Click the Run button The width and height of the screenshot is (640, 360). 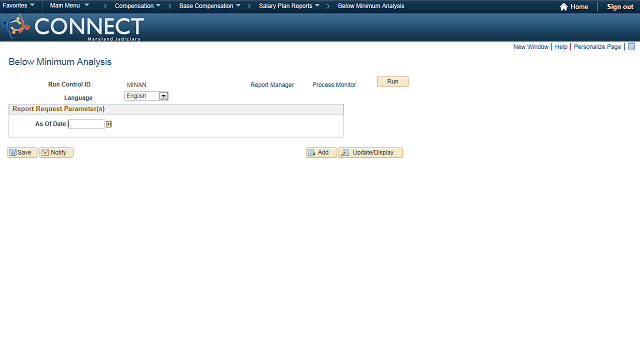pos(393,82)
